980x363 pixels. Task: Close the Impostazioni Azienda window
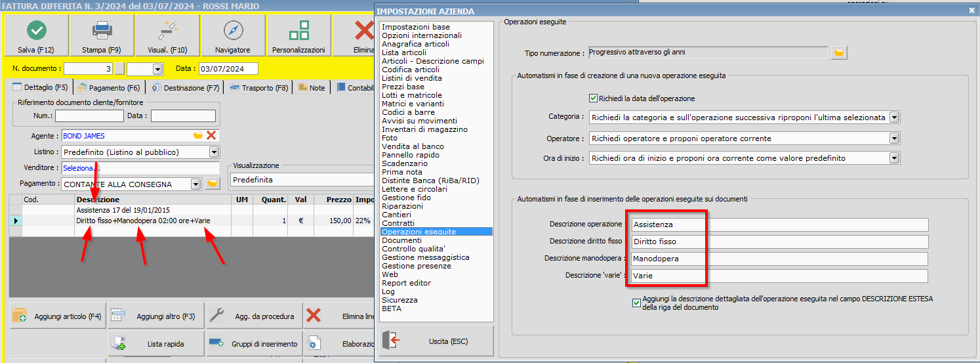tap(971, 11)
